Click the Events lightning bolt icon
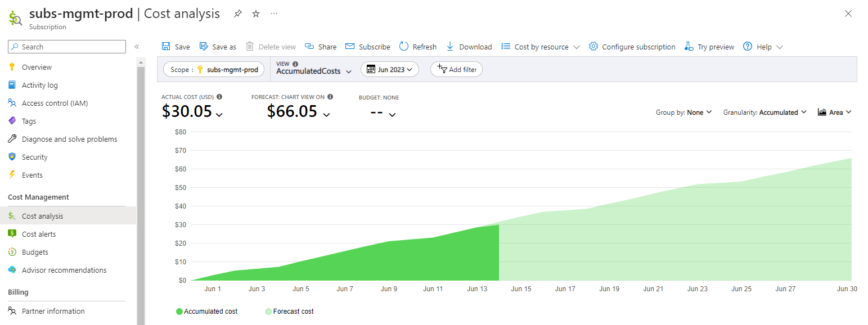The image size is (868, 325). [x=12, y=175]
